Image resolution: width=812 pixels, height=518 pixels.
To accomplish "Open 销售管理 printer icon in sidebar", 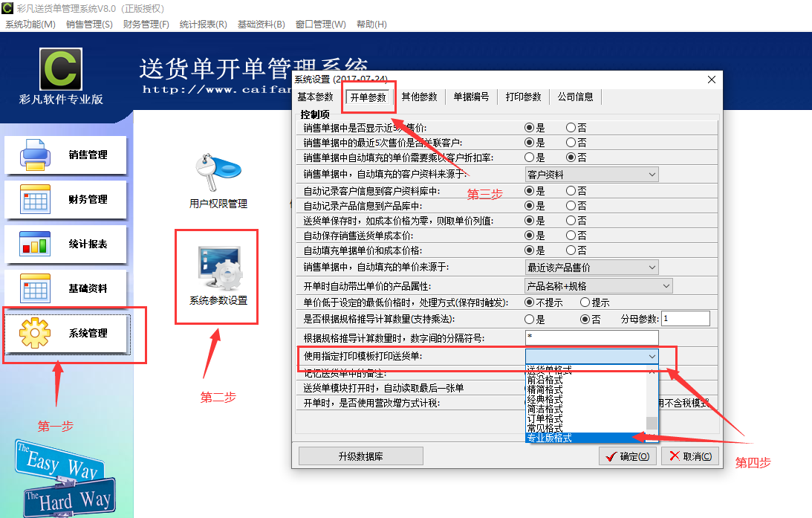I will pyautogui.click(x=35, y=155).
